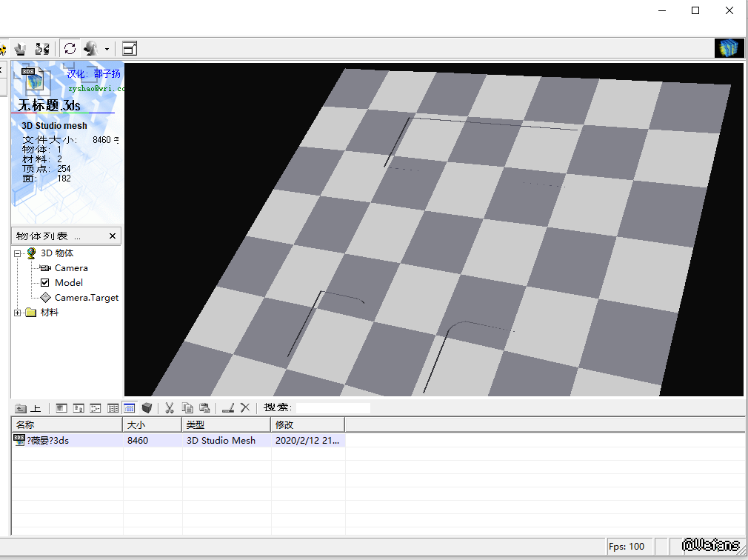Select the details list view icon
This screenshot has width=748, height=560.
(130, 408)
